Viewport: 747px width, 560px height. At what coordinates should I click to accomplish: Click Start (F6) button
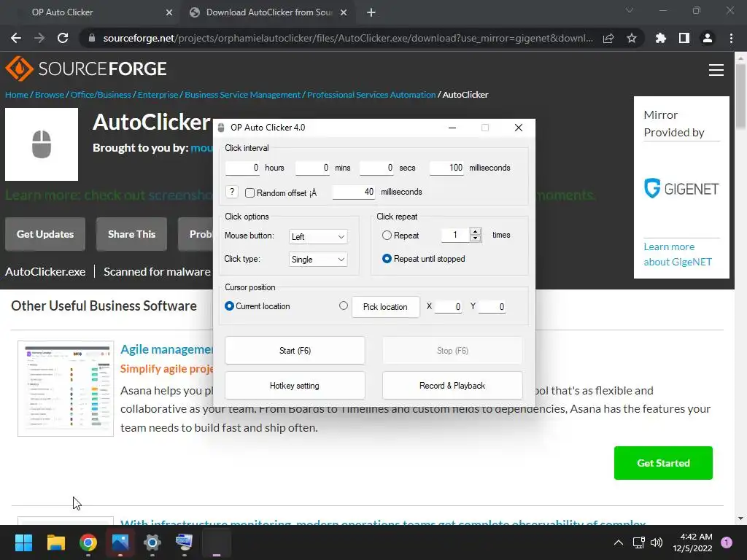click(x=295, y=351)
